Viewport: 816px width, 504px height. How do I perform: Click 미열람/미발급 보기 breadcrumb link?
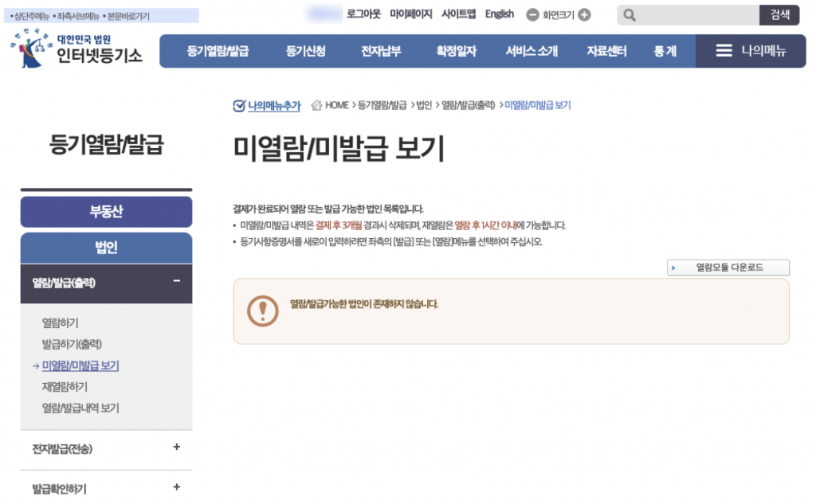(538, 105)
